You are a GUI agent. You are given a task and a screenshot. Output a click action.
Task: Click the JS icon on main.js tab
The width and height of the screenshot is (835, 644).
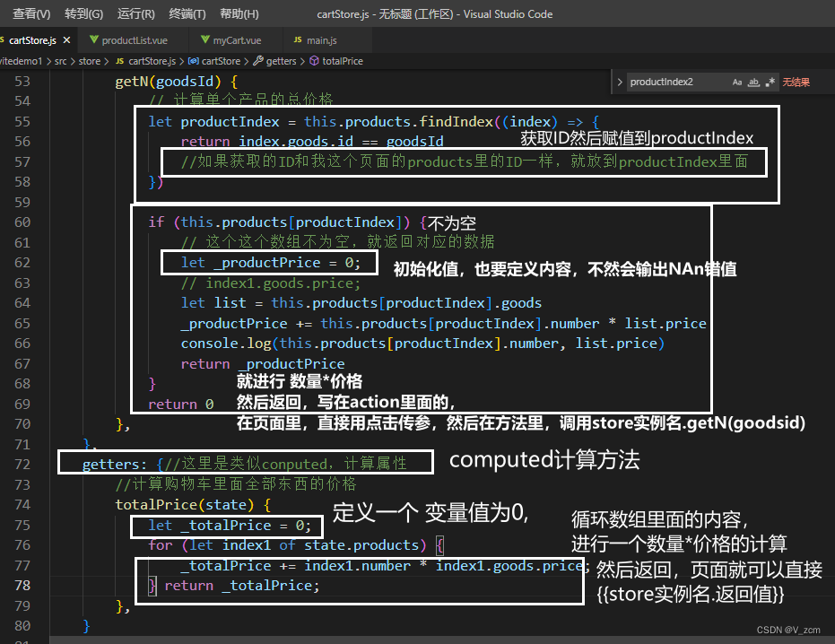tap(297, 40)
